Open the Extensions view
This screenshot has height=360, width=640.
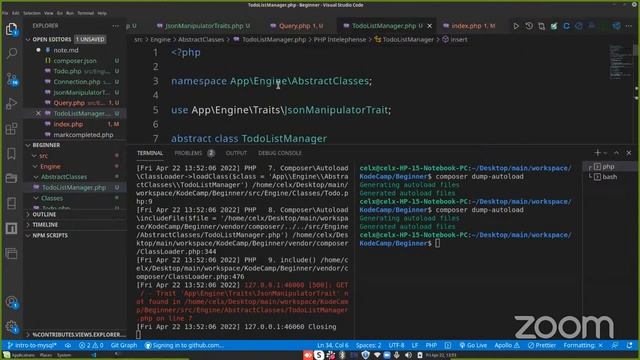11,129
